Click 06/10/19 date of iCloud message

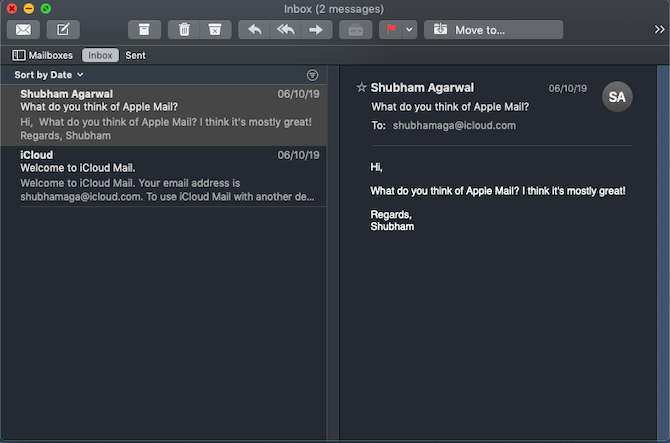298,155
